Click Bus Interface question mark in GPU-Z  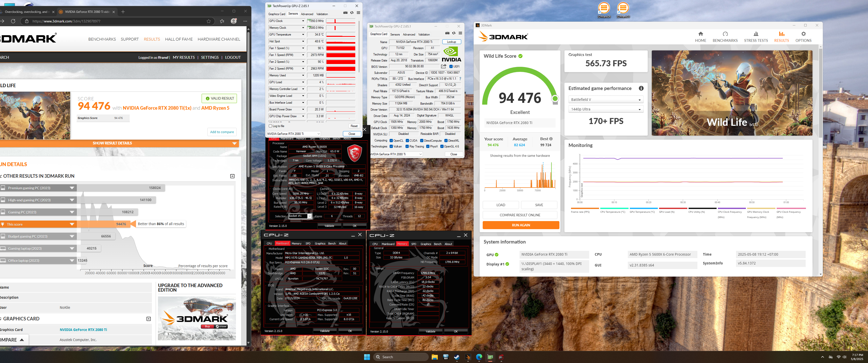pos(460,79)
